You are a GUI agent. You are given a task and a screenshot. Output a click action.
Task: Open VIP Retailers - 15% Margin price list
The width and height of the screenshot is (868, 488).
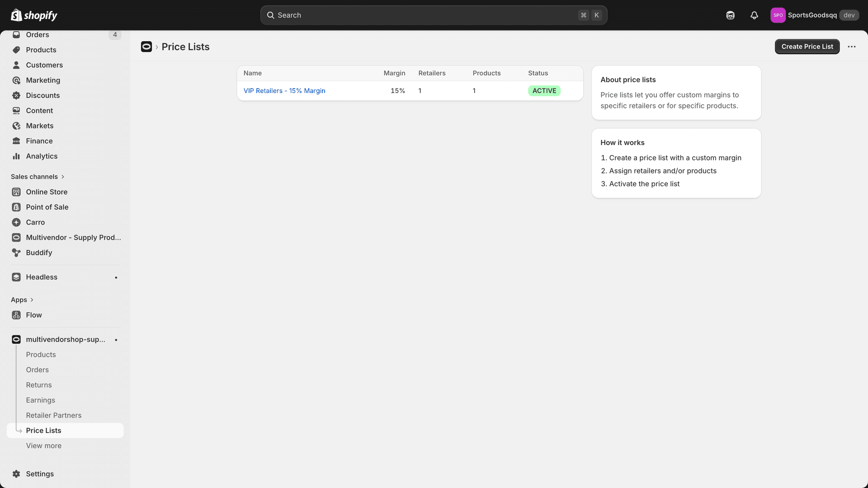point(284,90)
